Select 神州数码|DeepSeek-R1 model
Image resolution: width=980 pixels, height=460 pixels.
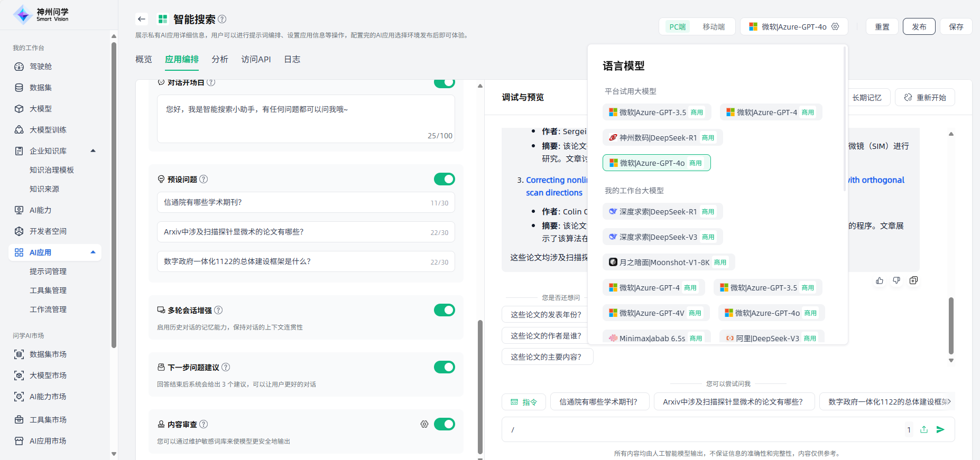[662, 137]
